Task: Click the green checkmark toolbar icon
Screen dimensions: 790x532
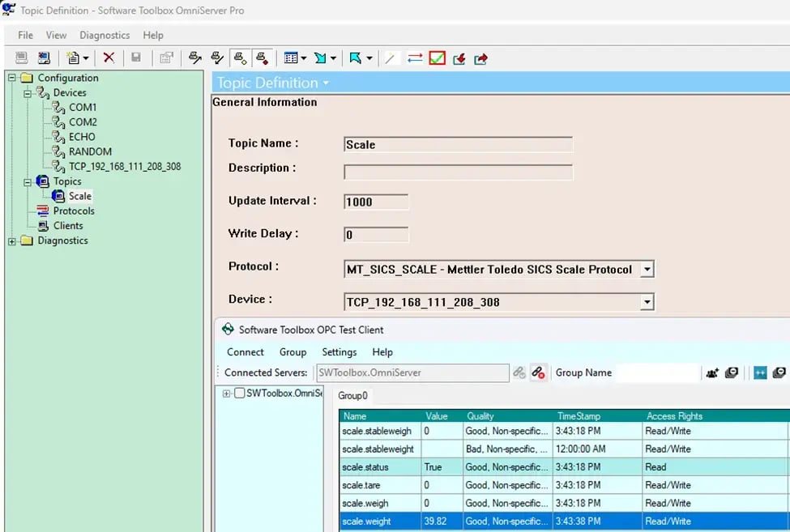Action: (x=438, y=58)
